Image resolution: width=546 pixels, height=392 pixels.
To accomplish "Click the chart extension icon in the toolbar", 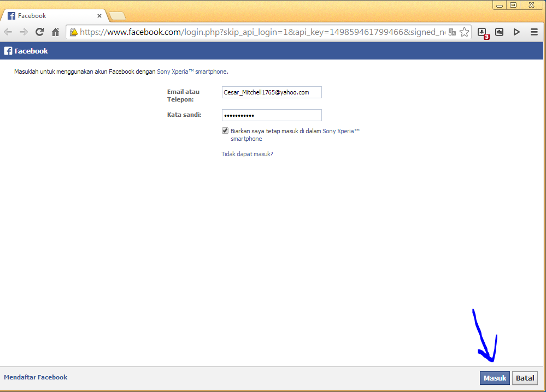I will point(500,32).
